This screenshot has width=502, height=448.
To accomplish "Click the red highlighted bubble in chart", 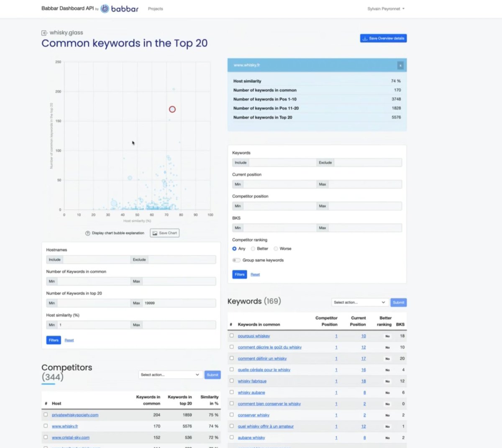I will click(x=172, y=109).
